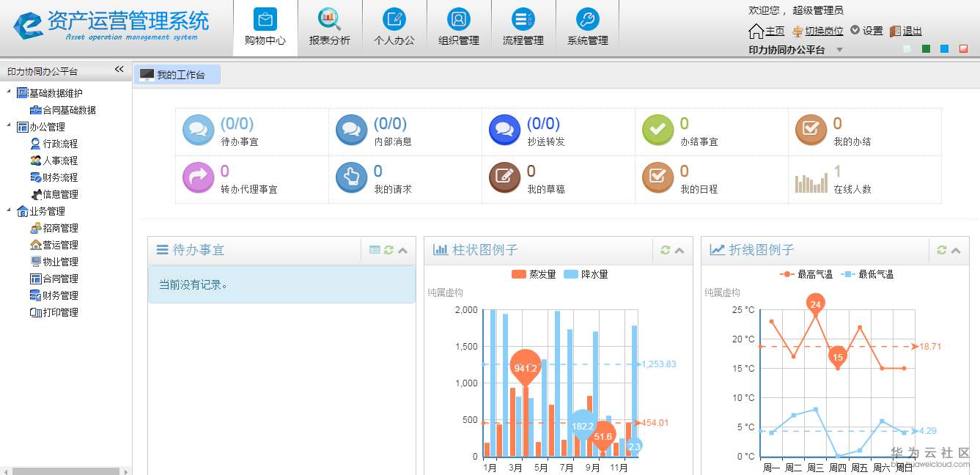Image resolution: width=980 pixels, height=475 pixels.
Task: Open the 印力协同办公平台 dropdown arrow
Action: (x=840, y=50)
